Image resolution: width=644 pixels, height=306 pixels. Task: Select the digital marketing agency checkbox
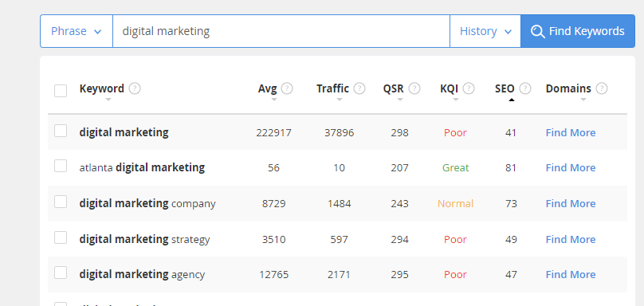tap(61, 273)
